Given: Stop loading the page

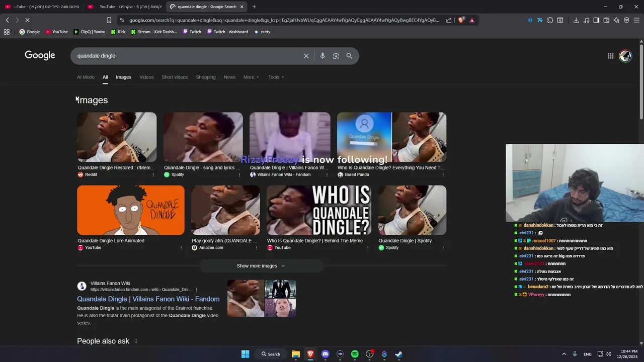Looking at the screenshot, I should pyautogui.click(x=27, y=20).
